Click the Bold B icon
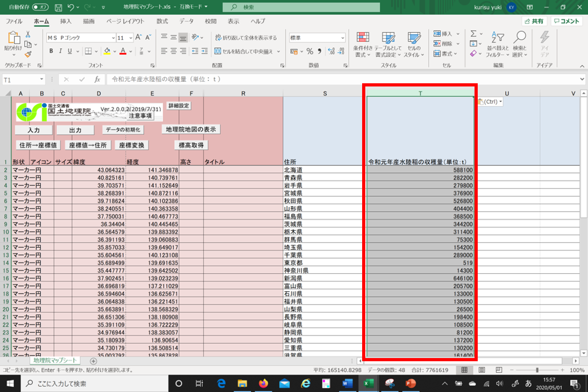The width and height of the screenshot is (588, 392). point(51,51)
